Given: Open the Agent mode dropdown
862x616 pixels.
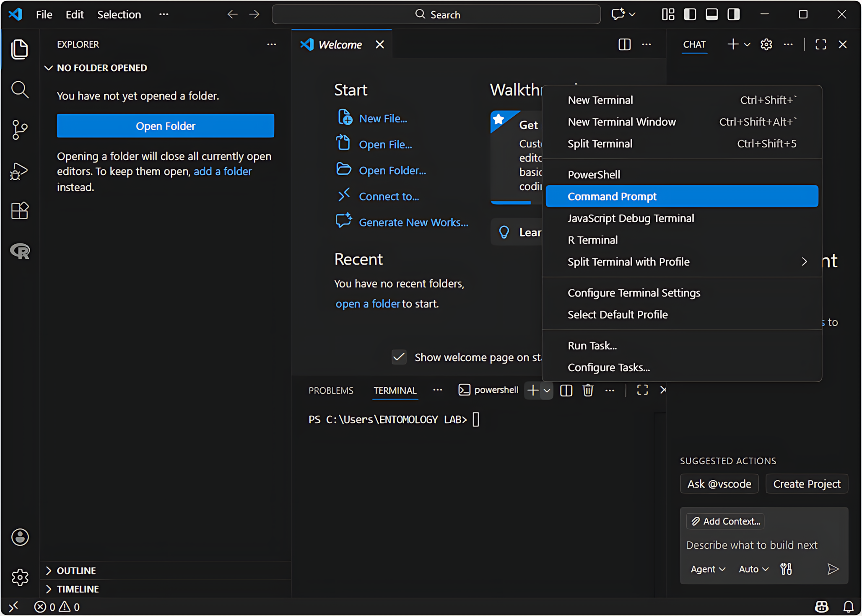Looking at the screenshot, I should coord(707,569).
